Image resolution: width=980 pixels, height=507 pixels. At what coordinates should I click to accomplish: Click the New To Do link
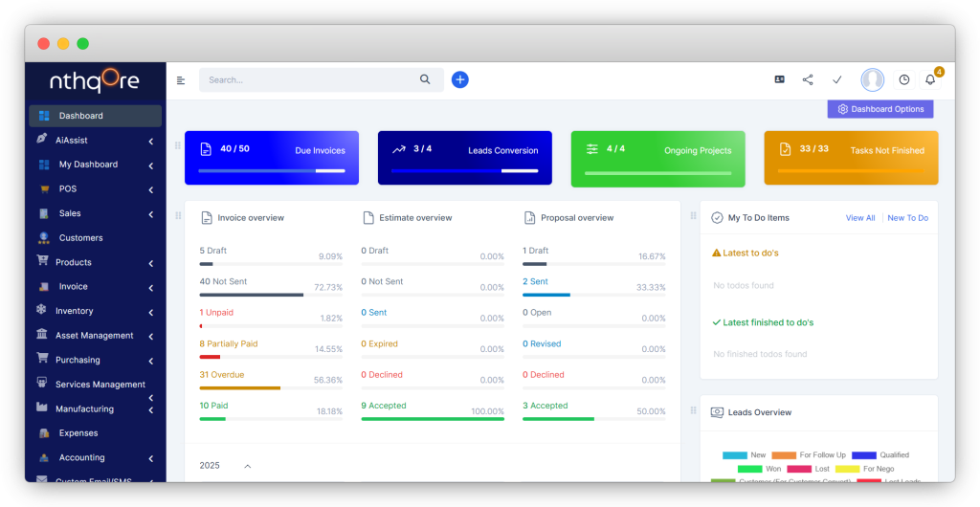pos(907,218)
